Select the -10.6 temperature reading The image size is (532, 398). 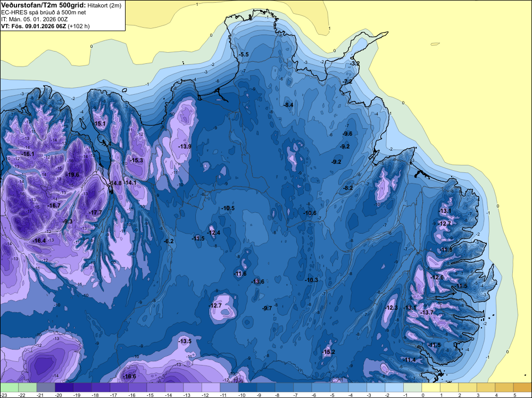(310, 213)
